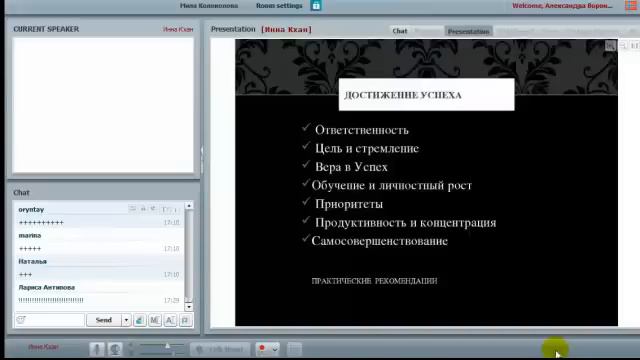Viewport: 640px width, 360px height.
Task: Click the chat scrollbar up arrow
Action: (x=189, y=206)
